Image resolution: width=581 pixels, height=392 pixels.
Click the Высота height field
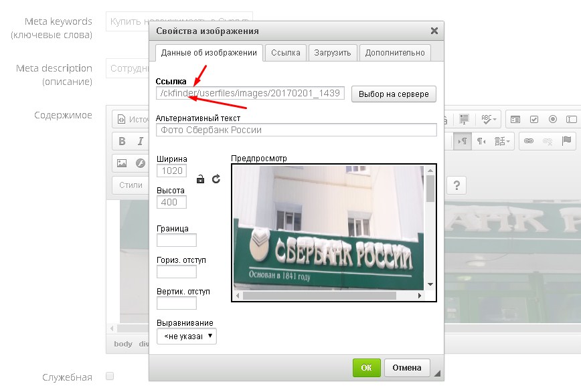point(171,202)
